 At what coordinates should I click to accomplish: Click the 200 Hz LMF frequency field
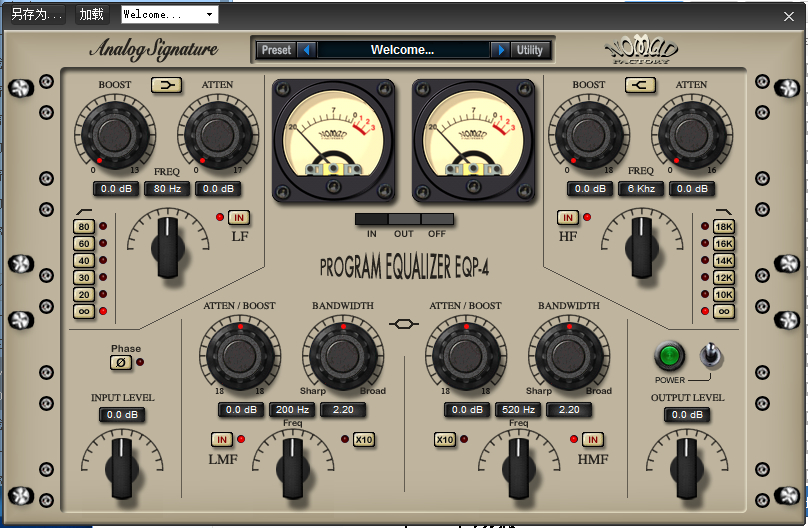point(292,410)
